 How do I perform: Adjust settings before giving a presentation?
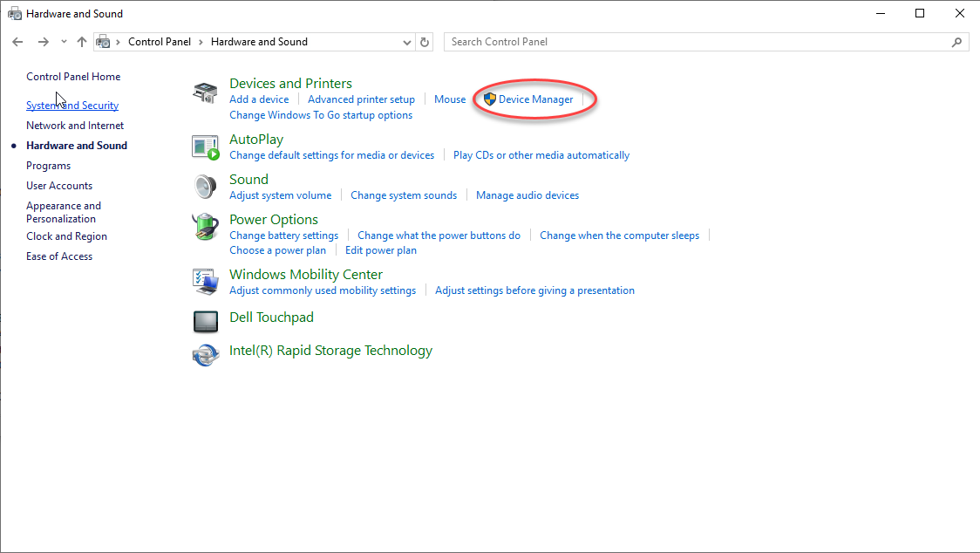point(535,290)
